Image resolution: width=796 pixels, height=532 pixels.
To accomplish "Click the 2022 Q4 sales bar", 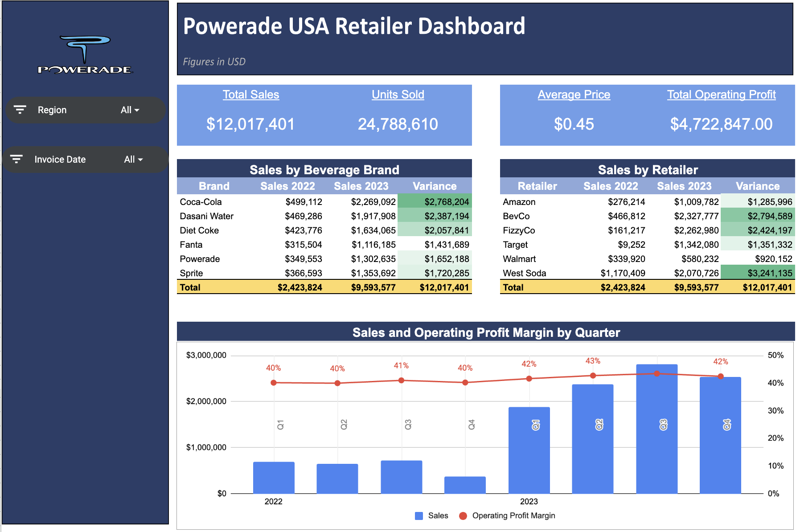I will click(x=465, y=485).
